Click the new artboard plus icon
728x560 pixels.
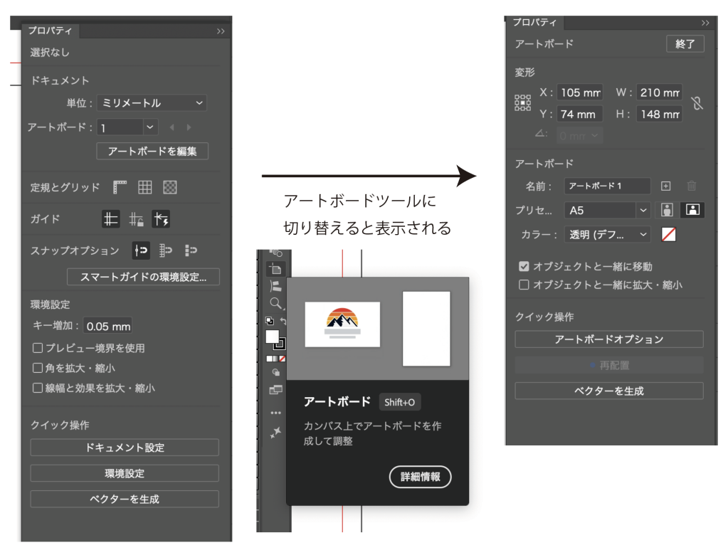[x=666, y=186]
